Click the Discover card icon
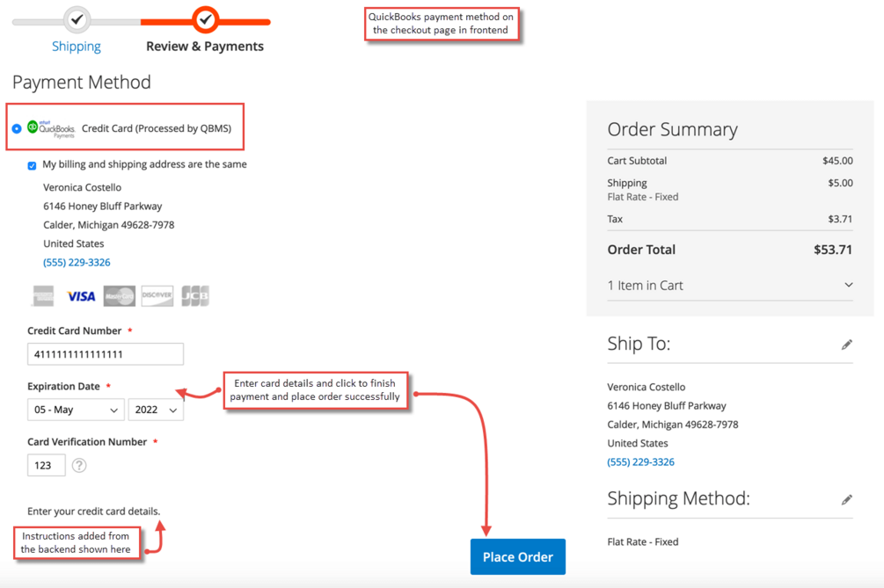Image resolution: width=884 pixels, height=588 pixels. pyautogui.click(x=157, y=295)
